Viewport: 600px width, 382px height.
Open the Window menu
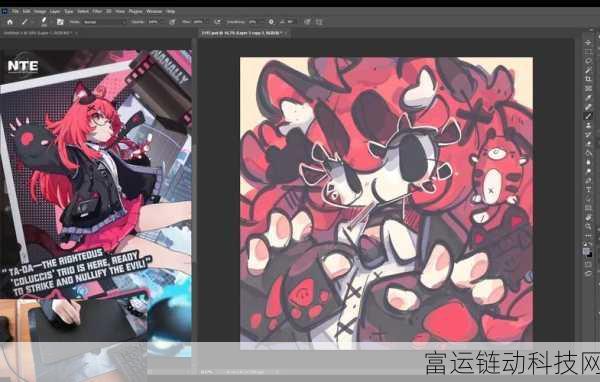point(154,11)
